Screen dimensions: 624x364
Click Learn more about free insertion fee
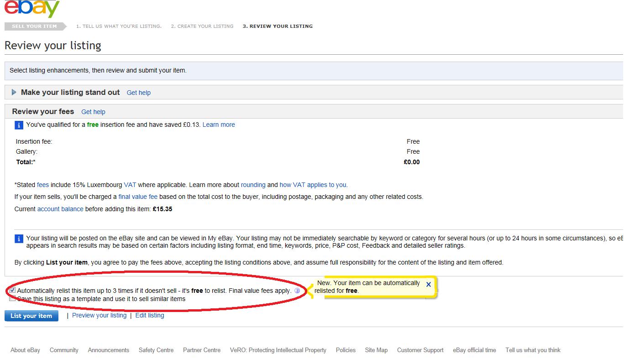219,125
